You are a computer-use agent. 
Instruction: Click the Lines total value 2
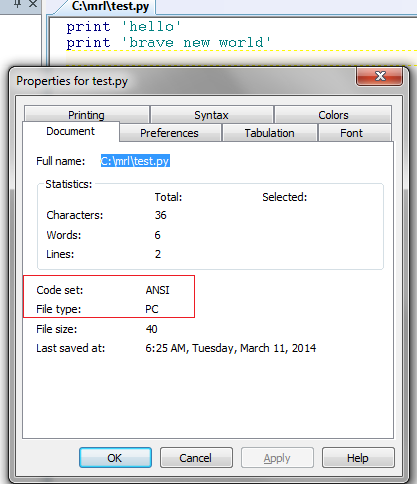(x=158, y=254)
